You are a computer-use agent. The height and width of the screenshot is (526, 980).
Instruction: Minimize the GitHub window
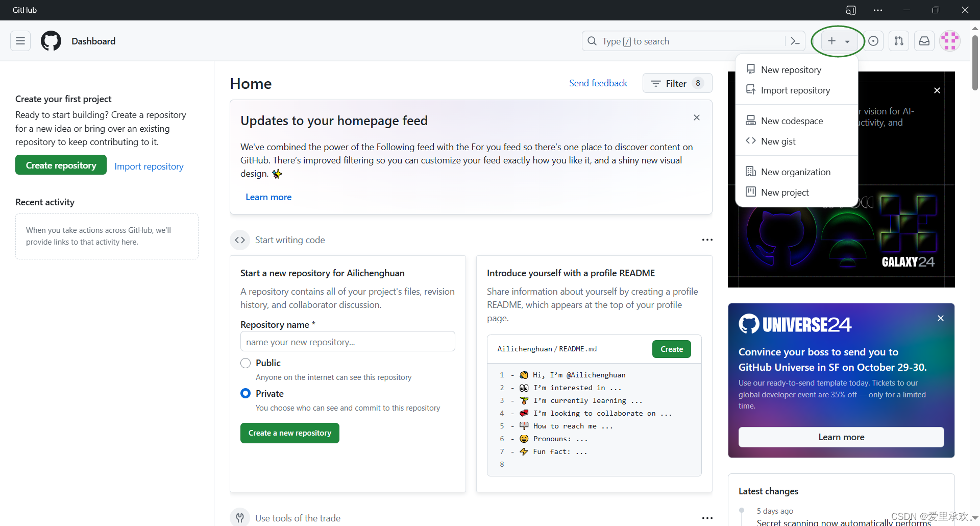click(x=906, y=10)
